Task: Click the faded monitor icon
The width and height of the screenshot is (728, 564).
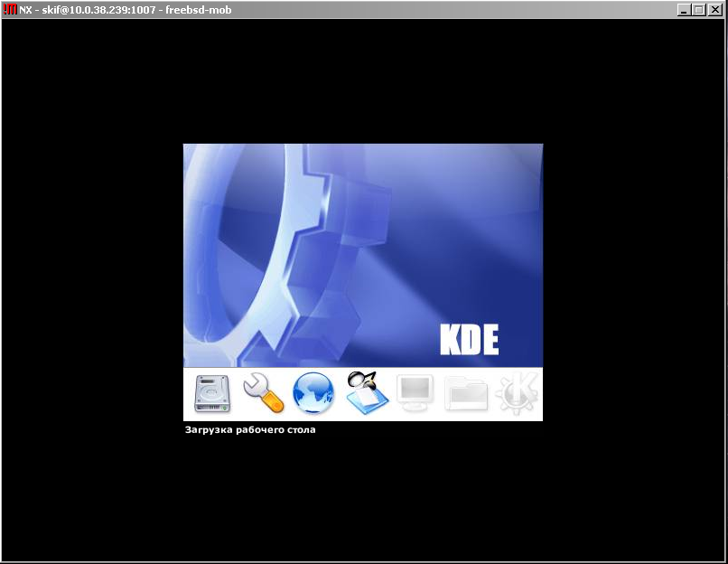Action: 415,394
